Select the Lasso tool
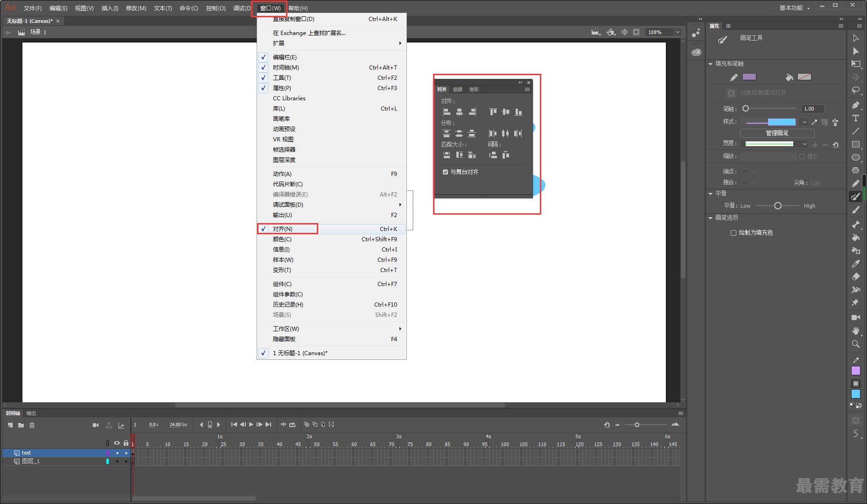This screenshot has height=504, width=867. [856, 90]
